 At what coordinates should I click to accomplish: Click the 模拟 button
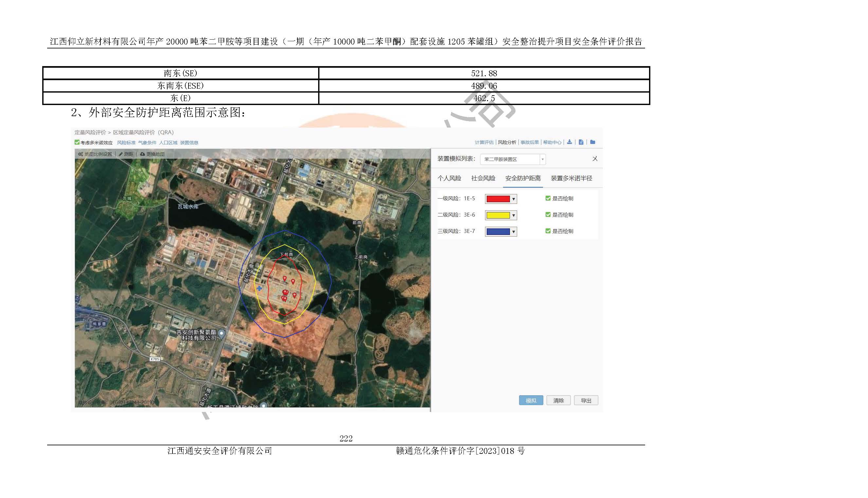coord(531,400)
